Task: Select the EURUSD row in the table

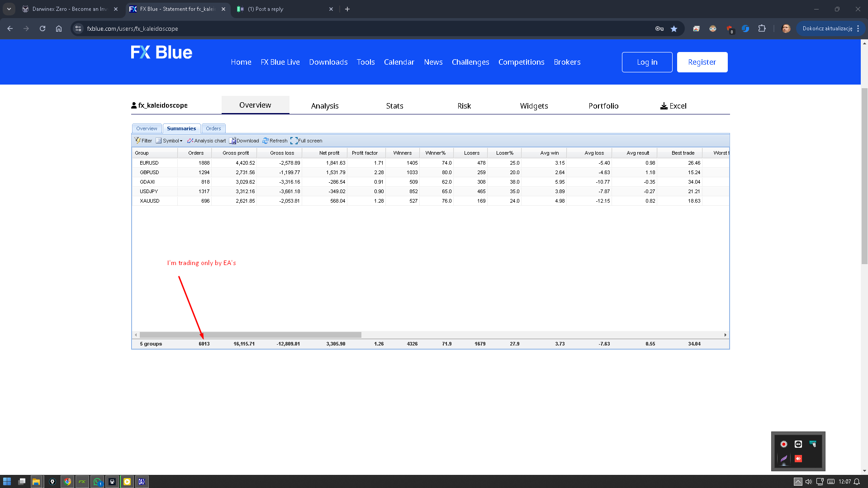Action: 431,163
